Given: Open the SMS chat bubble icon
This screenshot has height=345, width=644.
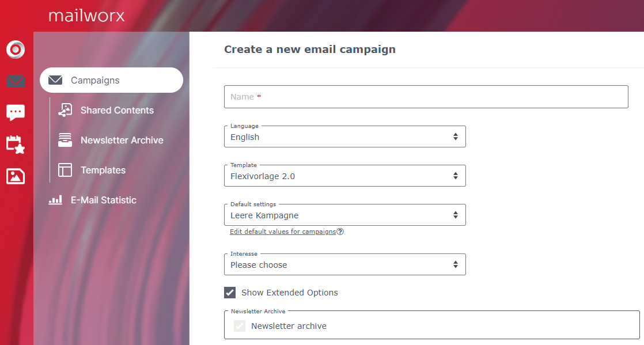Looking at the screenshot, I should click(x=16, y=112).
